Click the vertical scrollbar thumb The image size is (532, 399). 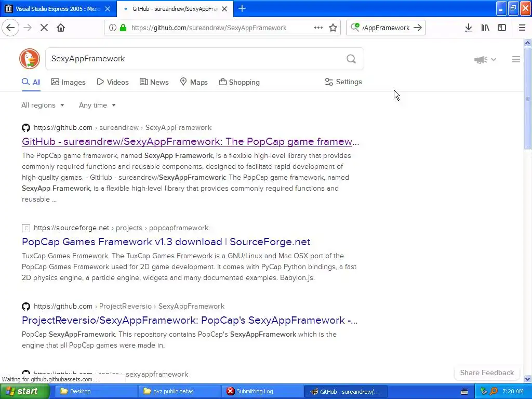(527, 98)
